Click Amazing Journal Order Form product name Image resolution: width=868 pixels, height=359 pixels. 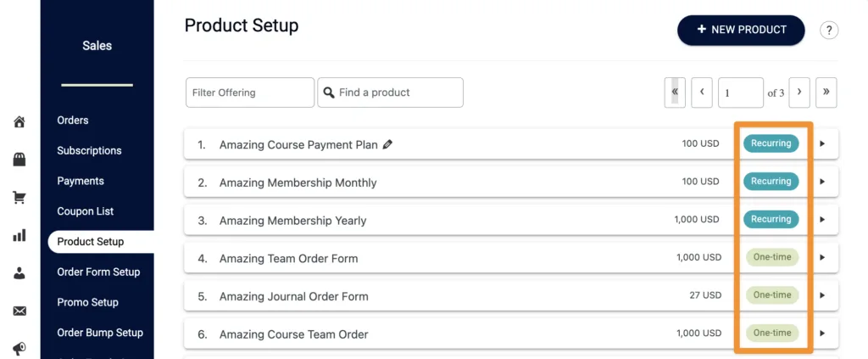click(293, 296)
